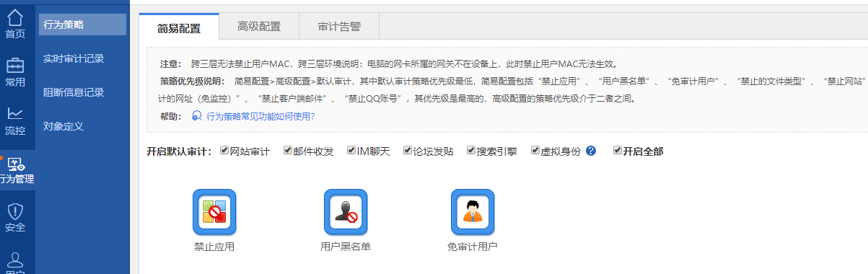Open the 免审计用户 exempt user icon
This screenshot has width=868, height=274.
[x=473, y=212]
